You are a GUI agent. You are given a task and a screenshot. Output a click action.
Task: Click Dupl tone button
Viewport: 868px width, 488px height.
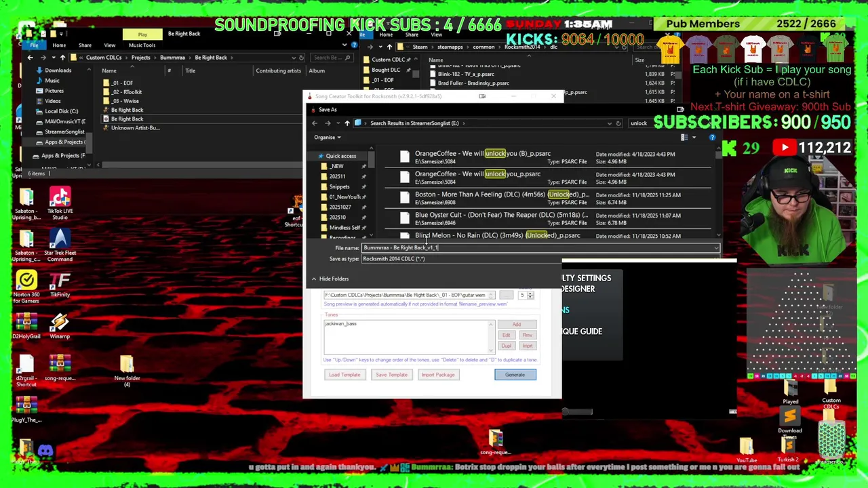coord(506,346)
